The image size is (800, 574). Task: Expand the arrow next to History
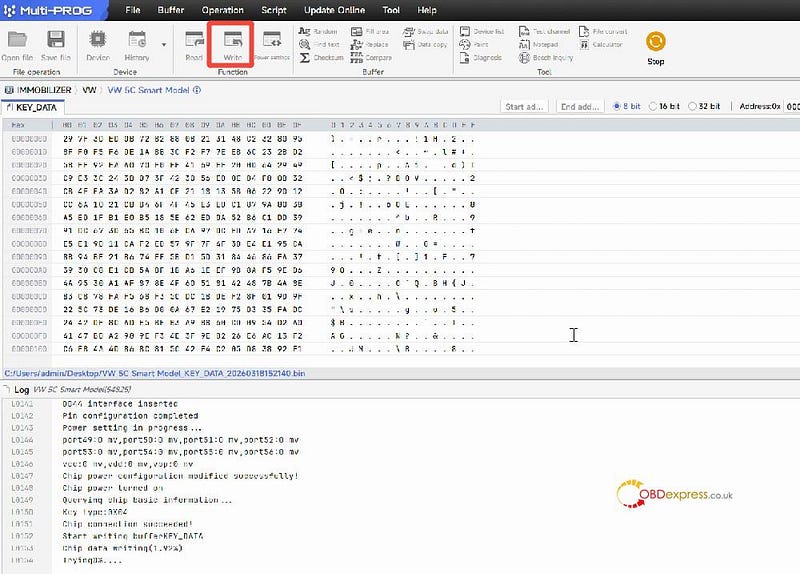164,44
